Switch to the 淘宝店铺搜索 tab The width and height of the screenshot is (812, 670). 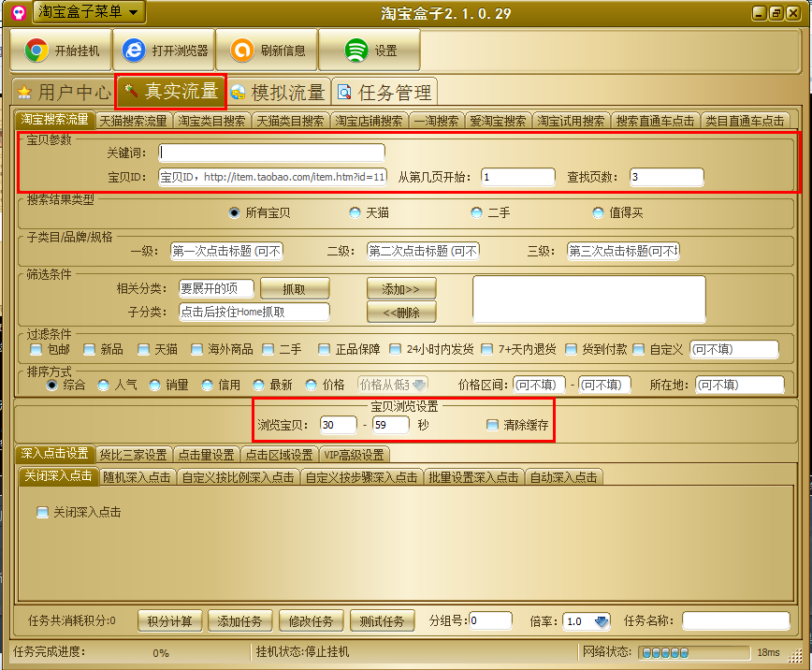pos(369,121)
